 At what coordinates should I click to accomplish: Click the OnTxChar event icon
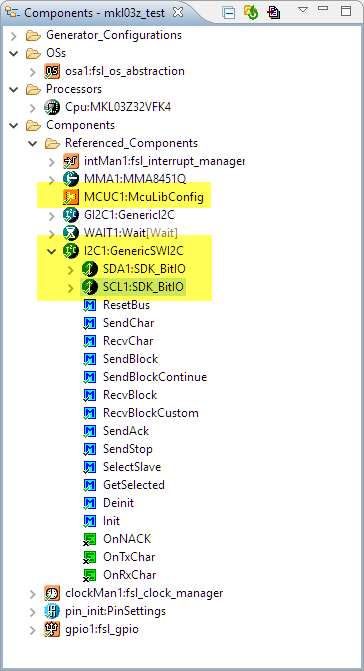pos(89,557)
